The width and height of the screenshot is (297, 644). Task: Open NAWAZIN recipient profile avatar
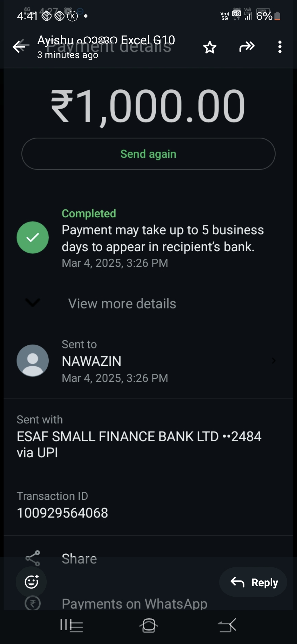tap(33, 361)
